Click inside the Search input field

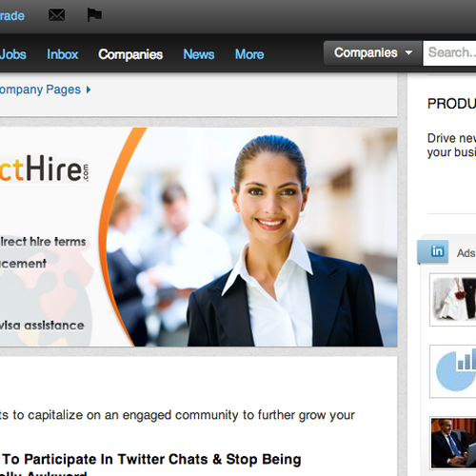click(449, 53)
